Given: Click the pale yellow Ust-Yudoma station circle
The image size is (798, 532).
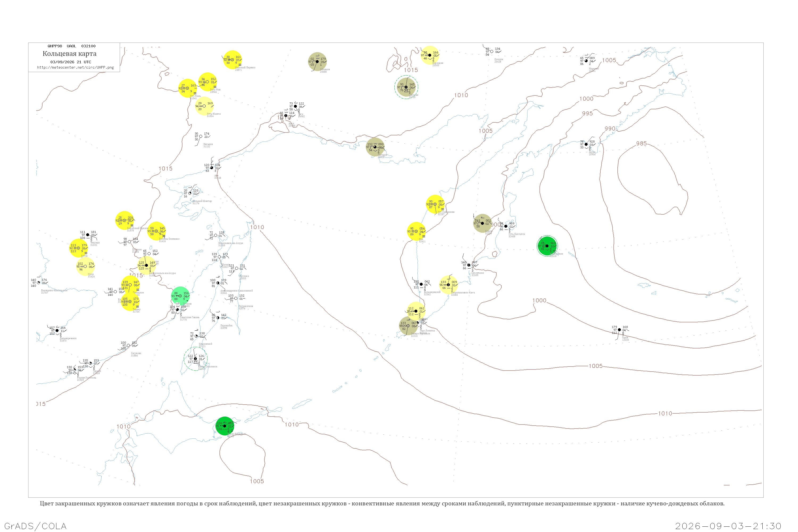Looking at the screenshot, I should [x=204, y=106].
